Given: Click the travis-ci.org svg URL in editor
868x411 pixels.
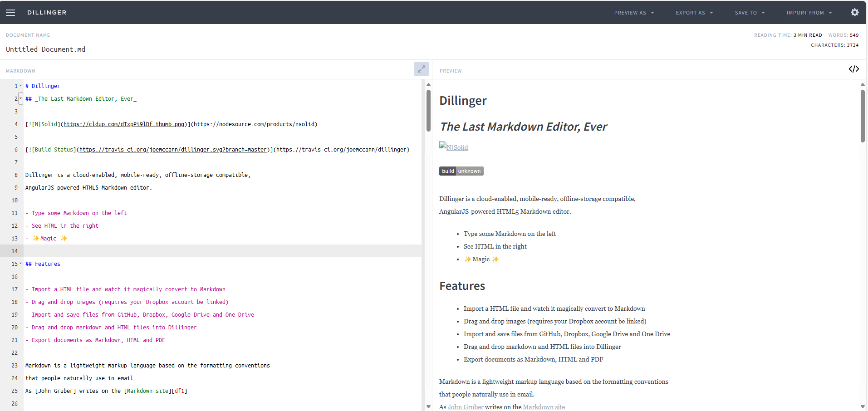Looking at the screenshot, I should tap(173, 149).
